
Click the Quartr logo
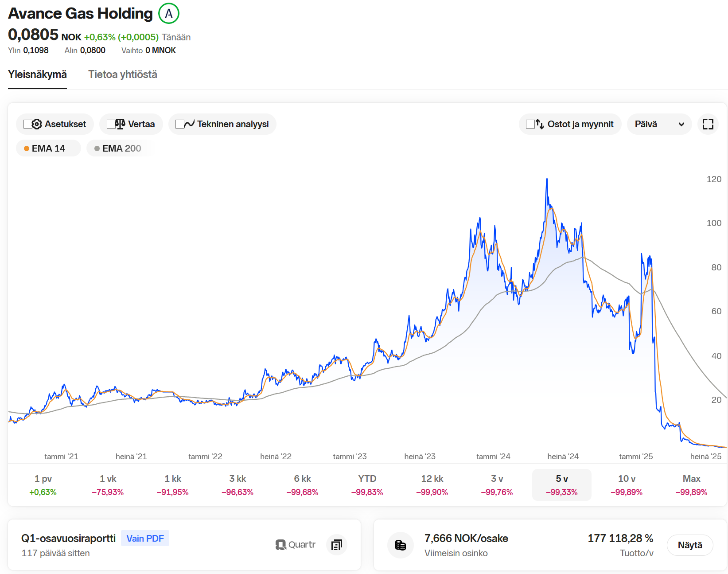point(295,545)
